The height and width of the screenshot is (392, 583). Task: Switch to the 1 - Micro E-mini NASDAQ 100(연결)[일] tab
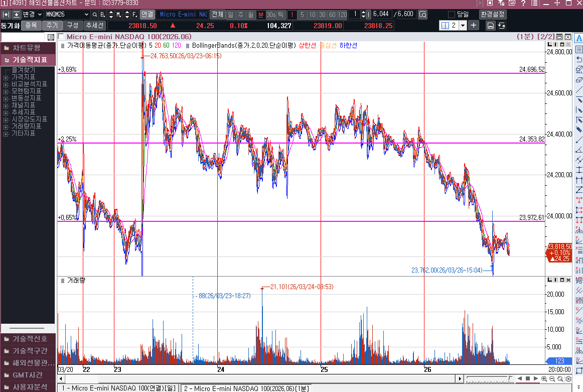click(118, 388)
